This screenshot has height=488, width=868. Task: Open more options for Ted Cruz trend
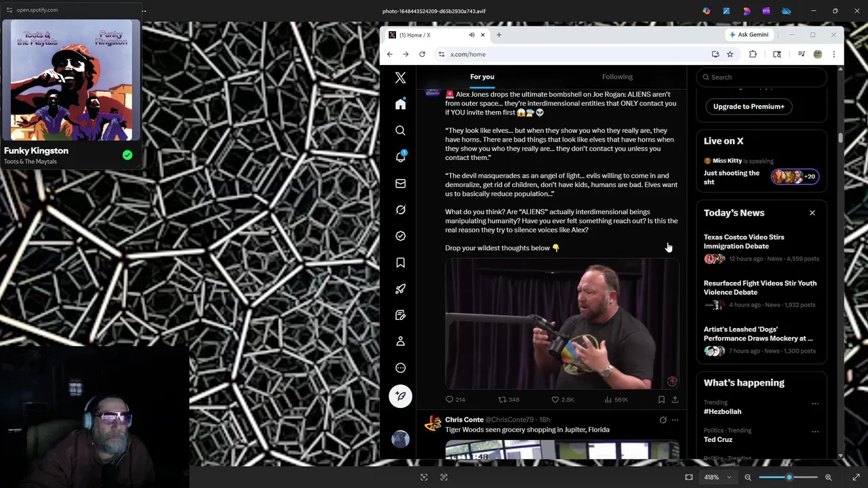pyautogui.click(x=815, y=431)
